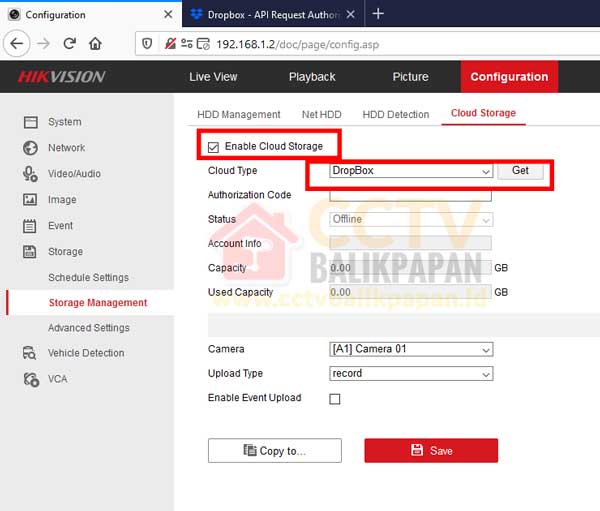Click the Vehicle Detection icon
Image resolution: width=600 pixels, height=511 pixels.
tap(29, 353)
